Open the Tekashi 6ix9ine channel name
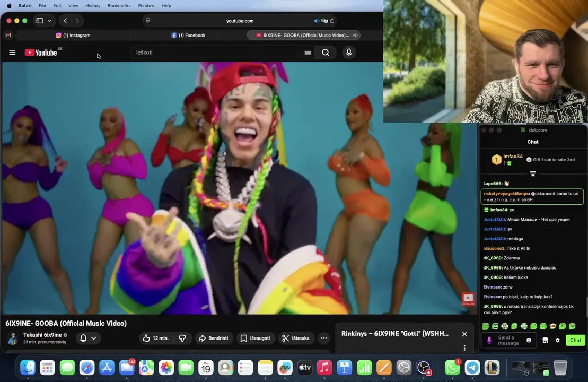Screen dimensions: 588x382 tap(42, 335)
